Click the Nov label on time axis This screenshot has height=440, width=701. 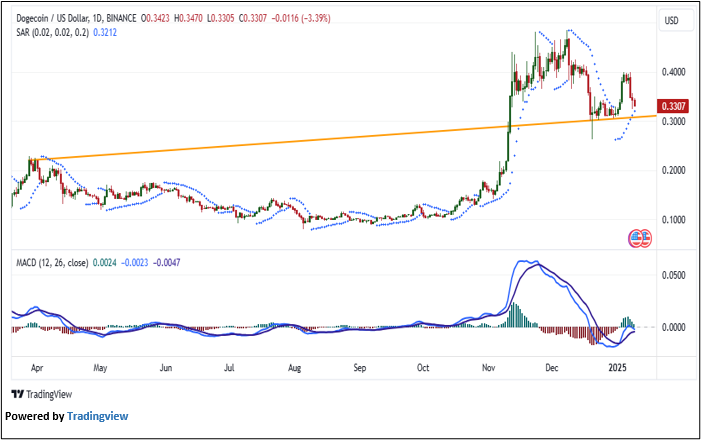[489, 368]
